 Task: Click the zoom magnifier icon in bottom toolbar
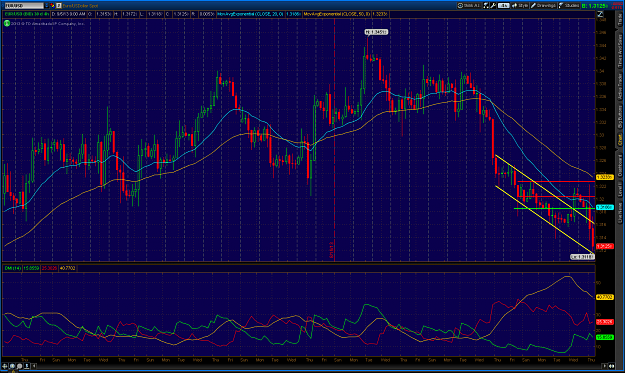[x=12, y=366]
